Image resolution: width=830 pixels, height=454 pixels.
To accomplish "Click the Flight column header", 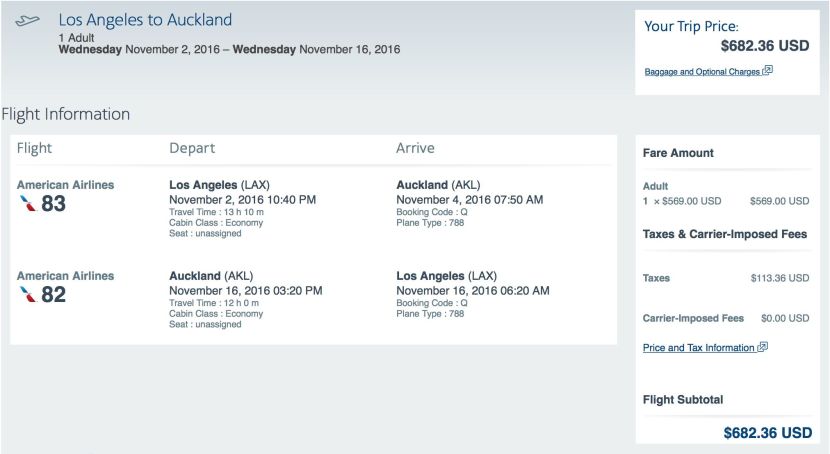I will pos(34,148).
